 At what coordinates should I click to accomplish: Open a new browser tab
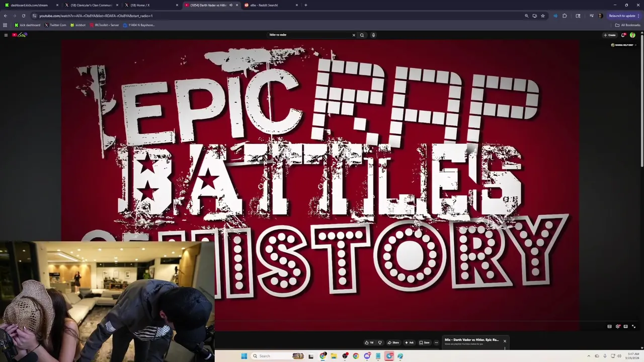click(306, 5)
